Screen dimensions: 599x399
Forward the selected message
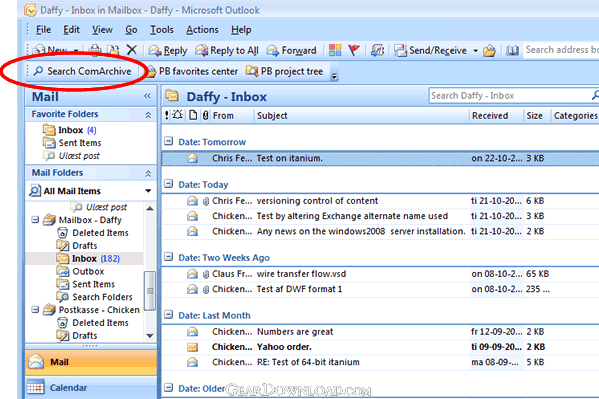click(x=292, y=50)
